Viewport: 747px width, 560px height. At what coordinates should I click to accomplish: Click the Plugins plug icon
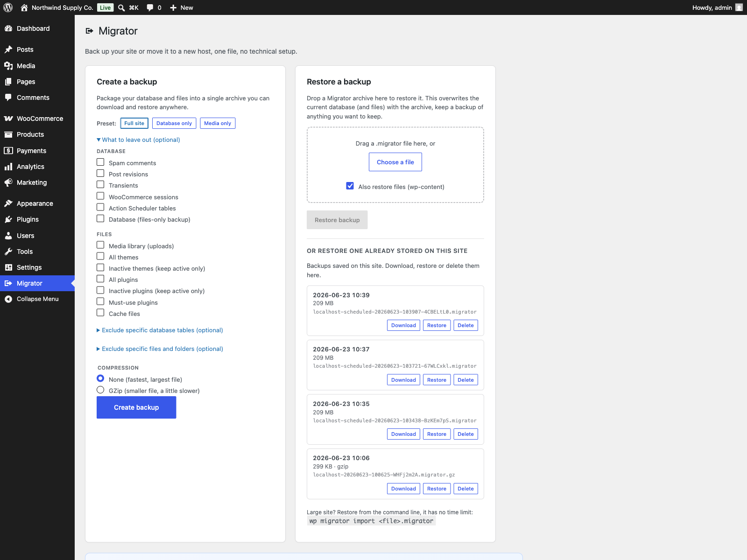pyautogui.click(x=8, y=219)
